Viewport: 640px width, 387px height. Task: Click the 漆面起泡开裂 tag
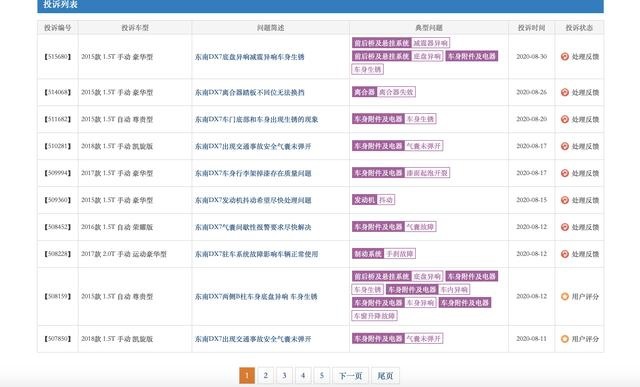427,173
